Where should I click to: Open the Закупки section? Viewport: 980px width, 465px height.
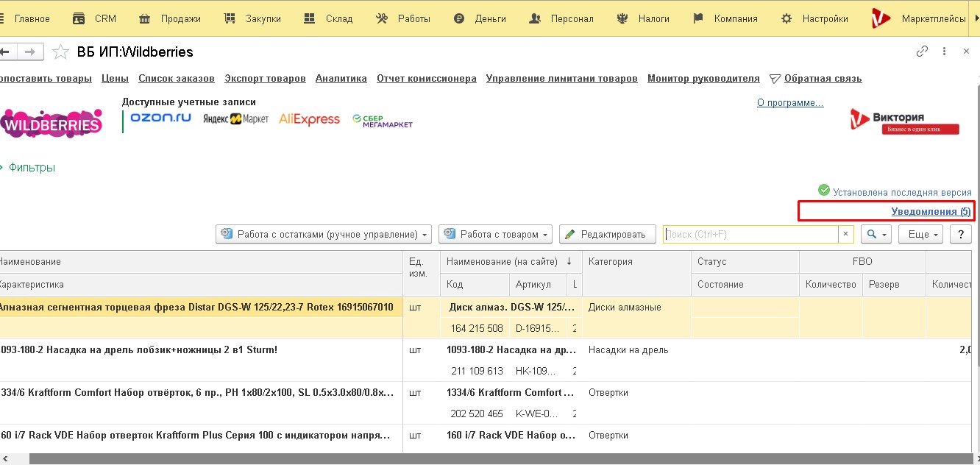(252, 18)
